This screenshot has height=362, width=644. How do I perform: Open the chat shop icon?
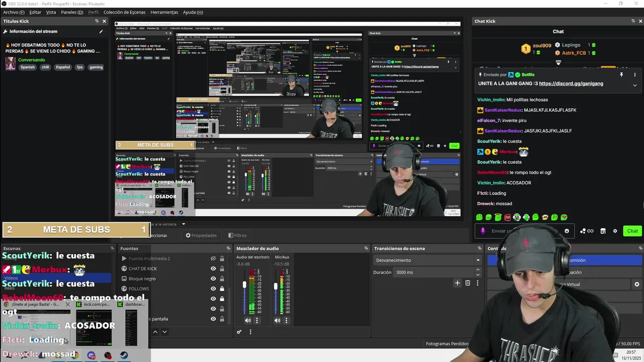pyautogui.click(x=603, y=231)
